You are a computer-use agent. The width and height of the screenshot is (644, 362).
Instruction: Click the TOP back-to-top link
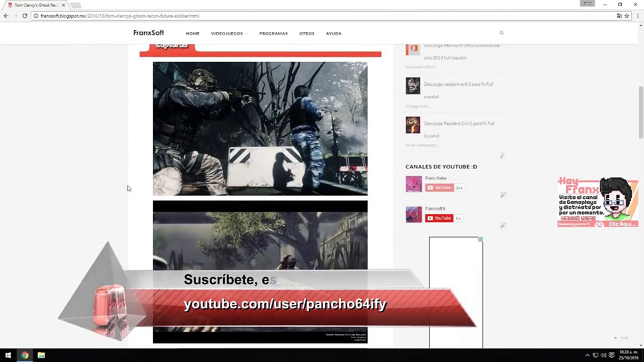621,338
